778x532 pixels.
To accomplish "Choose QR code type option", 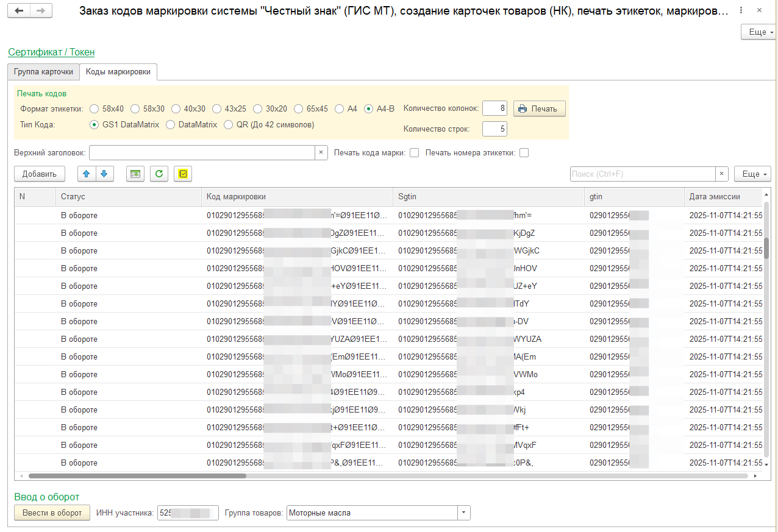I will coord(229,124).
